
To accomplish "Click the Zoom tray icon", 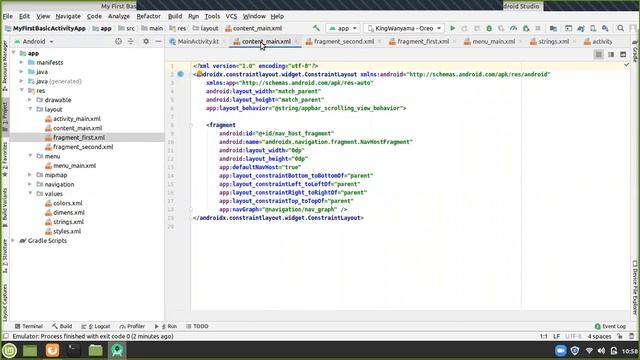I will (x=560, y=351).
